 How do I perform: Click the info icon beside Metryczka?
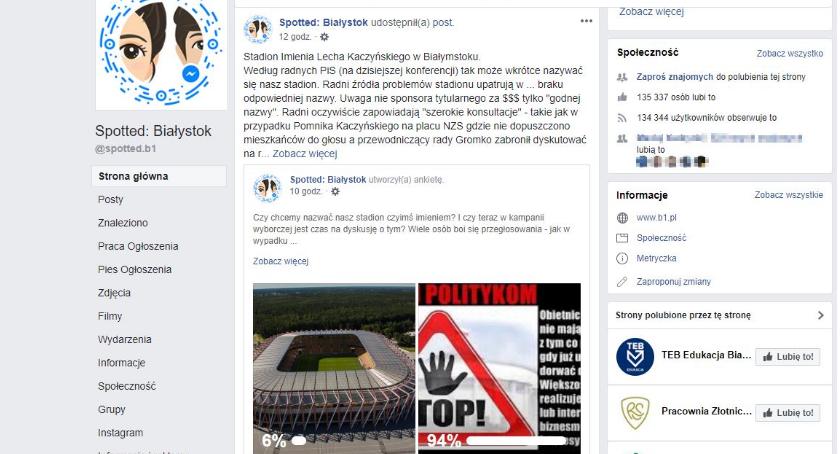pyautogui.click(x=622, y=258)
